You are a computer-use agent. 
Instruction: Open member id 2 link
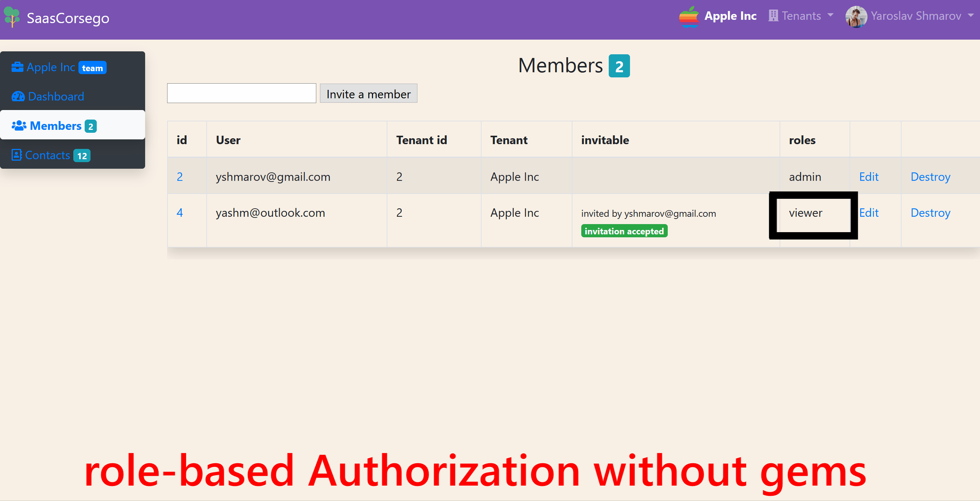180,177
